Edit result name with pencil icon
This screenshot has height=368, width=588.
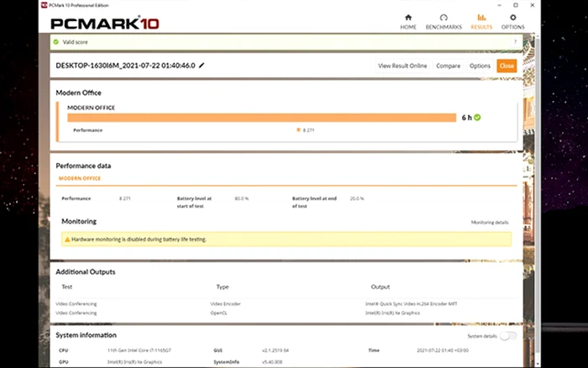(x=202, y=66)
